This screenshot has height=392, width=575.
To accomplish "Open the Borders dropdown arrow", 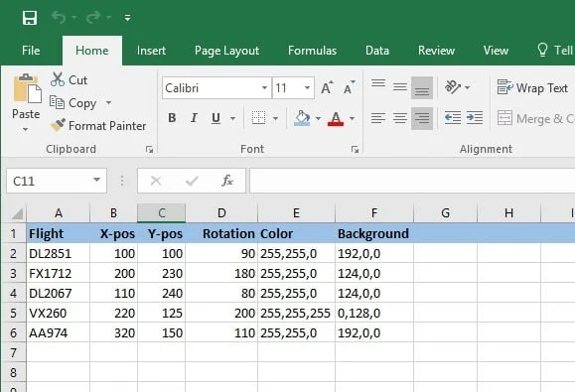I will click(275, 118).
